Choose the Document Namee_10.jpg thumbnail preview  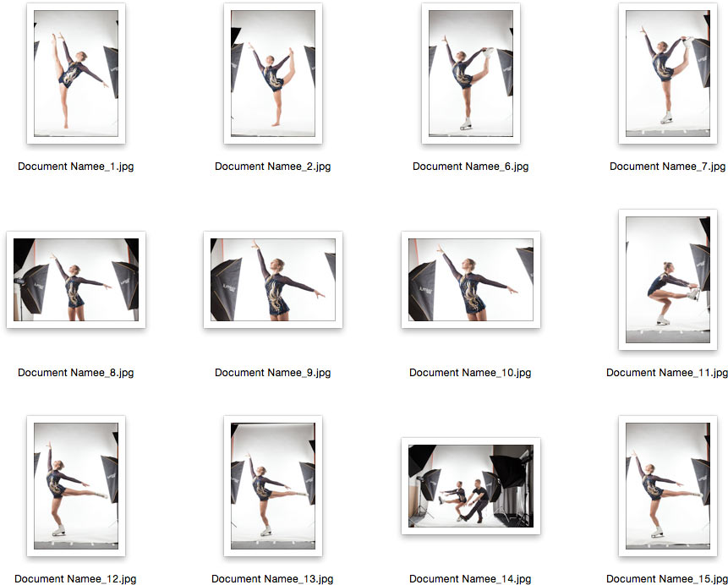point(470,280)
